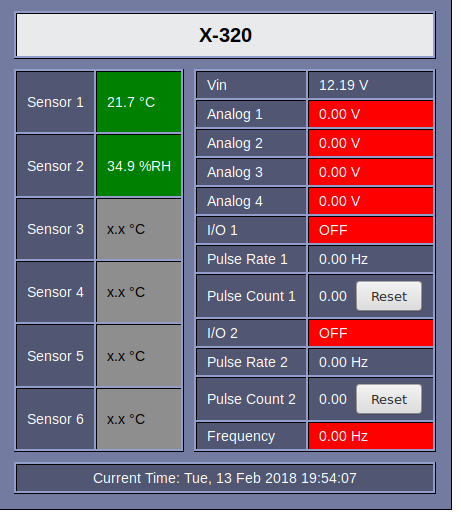Select the Sensor 5 x.x °C cell
This screenshot has width=461, height=524.
139,356
